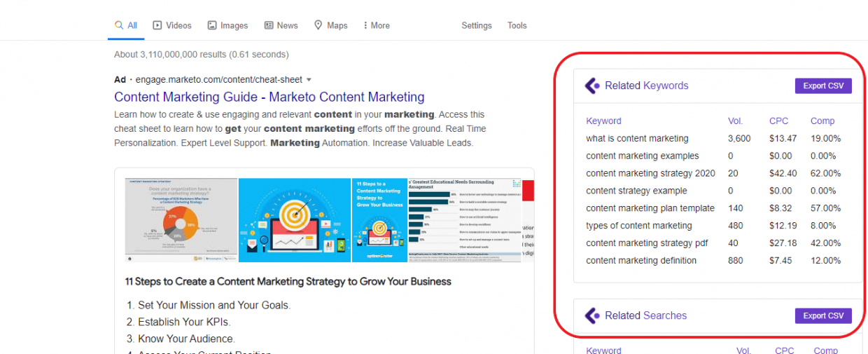Click the $27.18 CPC value
Image resolution: width=868 pixels, height=354 pixels.
[x=783, y=243]
